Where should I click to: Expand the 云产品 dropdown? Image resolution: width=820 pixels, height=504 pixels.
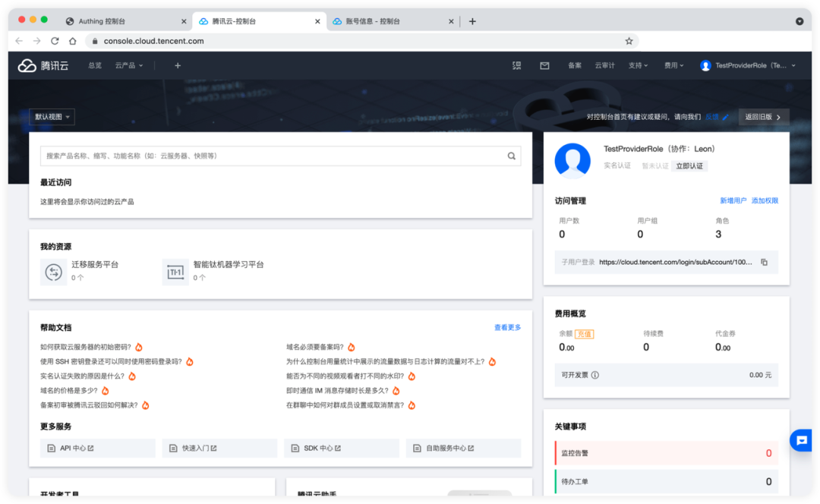pyautogui.click(x=128, y=65)
